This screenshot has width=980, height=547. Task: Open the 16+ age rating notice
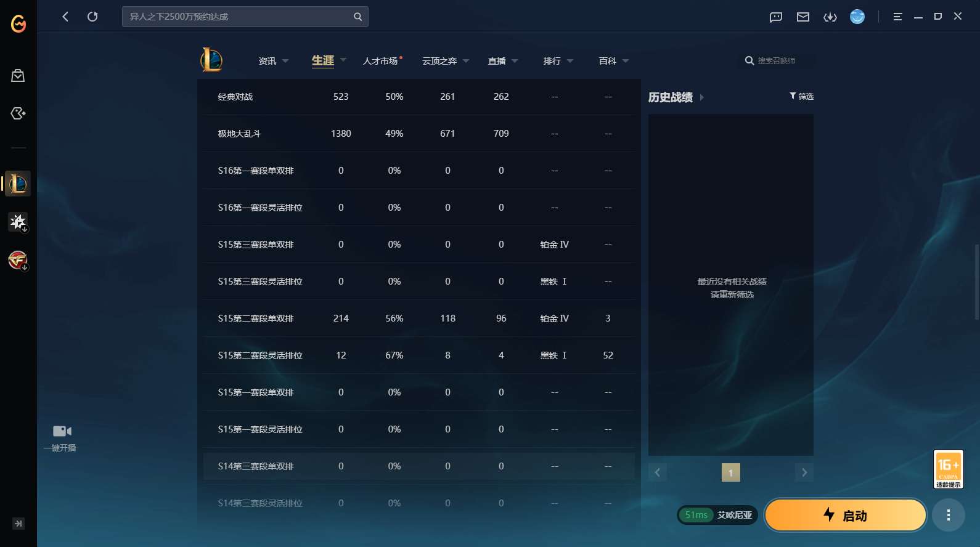[x=949, y=469]
